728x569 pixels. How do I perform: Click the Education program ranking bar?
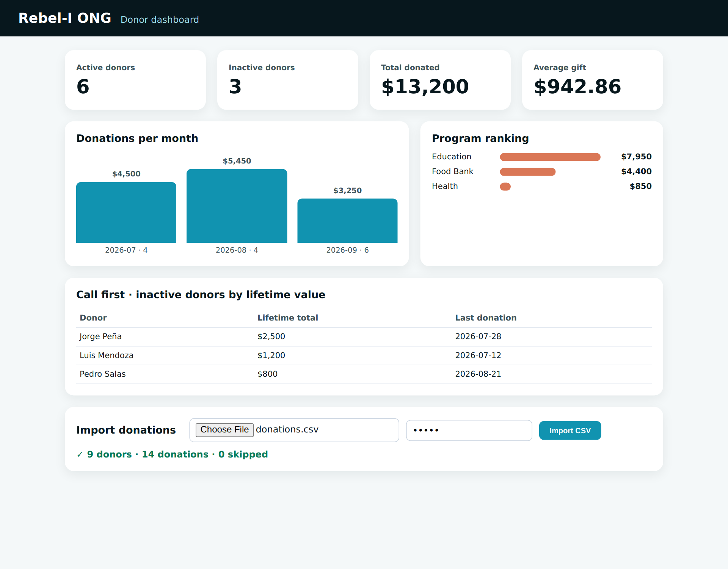(550, 157)
